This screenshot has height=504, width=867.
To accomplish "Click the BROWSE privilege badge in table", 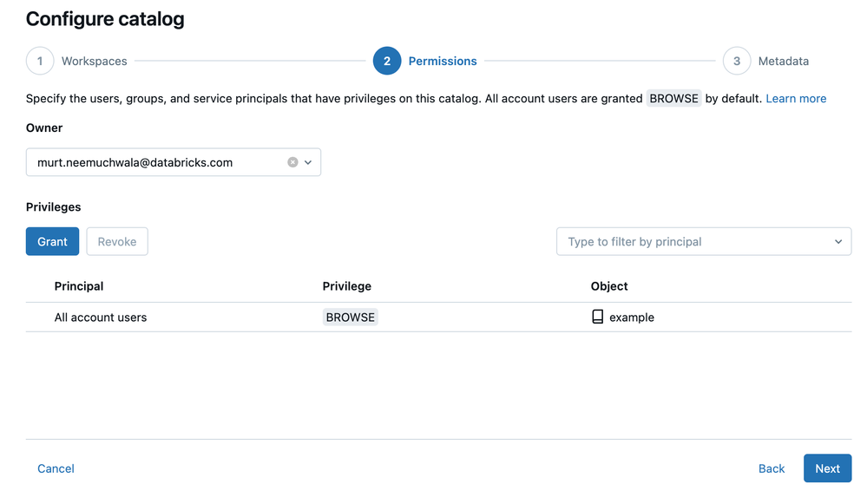I will click(351, 317).
